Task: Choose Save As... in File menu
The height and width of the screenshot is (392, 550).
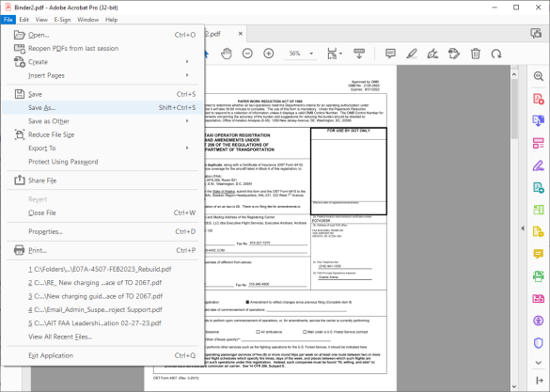Action: tap(102, 108)
